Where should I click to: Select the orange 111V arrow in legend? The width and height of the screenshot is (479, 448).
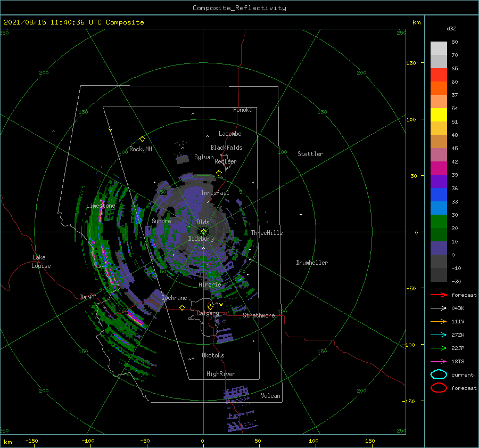click(x=439, y=321)
